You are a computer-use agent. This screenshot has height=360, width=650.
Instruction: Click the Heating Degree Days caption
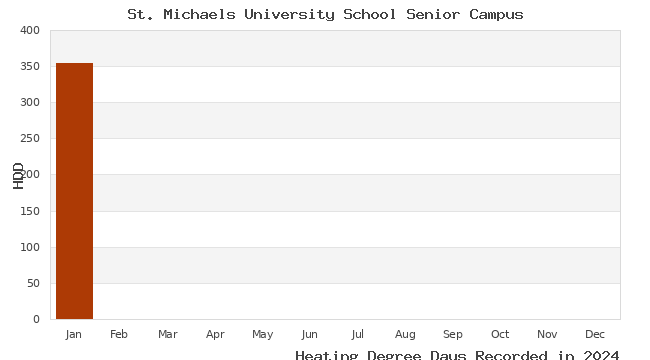[457, 355]
